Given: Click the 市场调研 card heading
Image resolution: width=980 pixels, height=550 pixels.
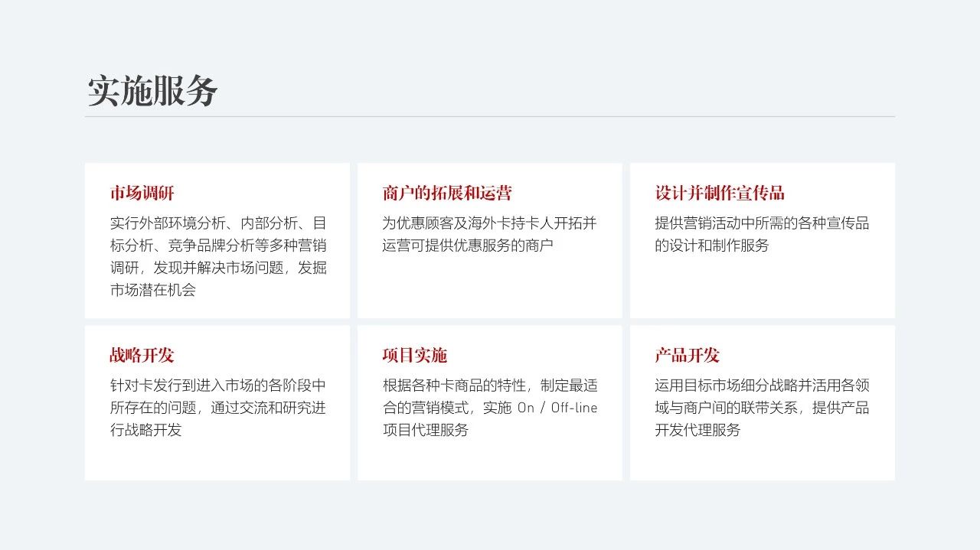Looking at the screenshot, I should [142, 193].
